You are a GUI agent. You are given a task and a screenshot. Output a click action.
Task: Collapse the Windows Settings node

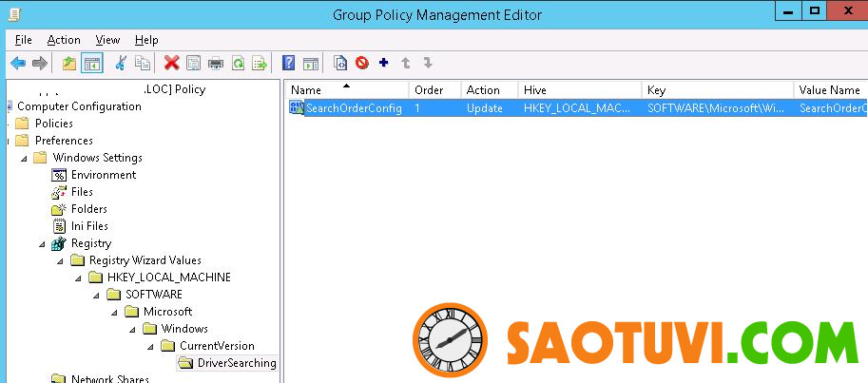25,159
